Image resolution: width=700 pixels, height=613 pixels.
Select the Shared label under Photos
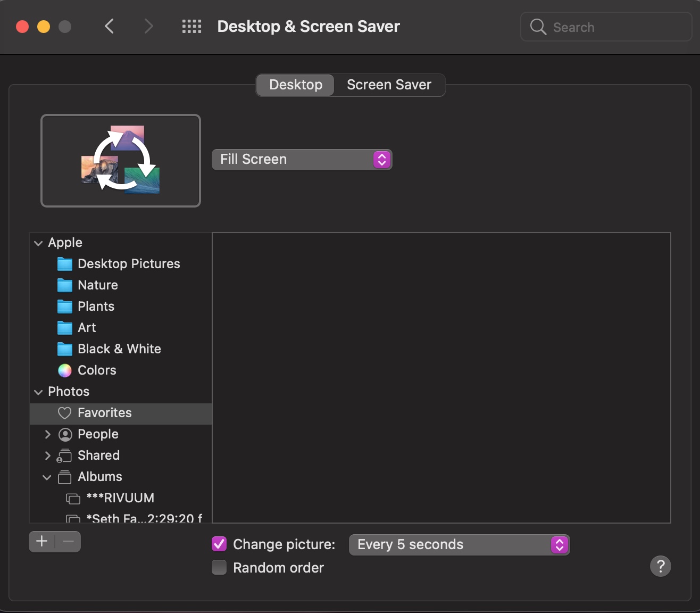click(98, 455)
